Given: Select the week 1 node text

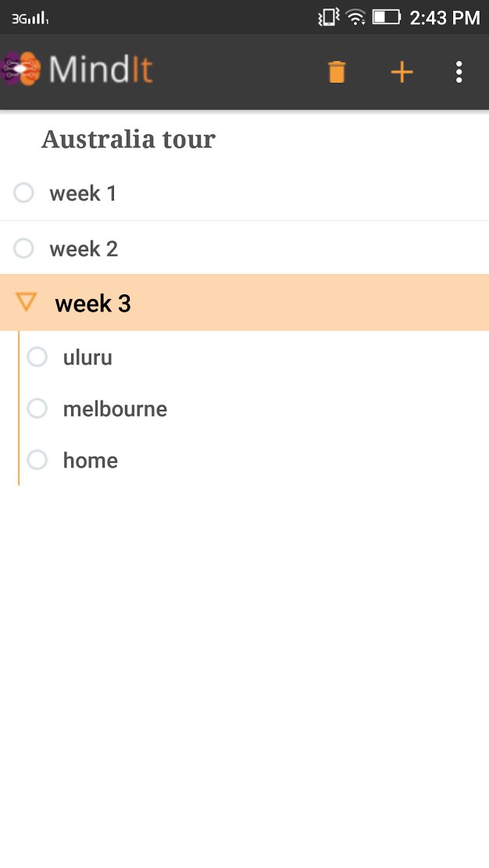Looking at the screenshot, I should (83, 194).
